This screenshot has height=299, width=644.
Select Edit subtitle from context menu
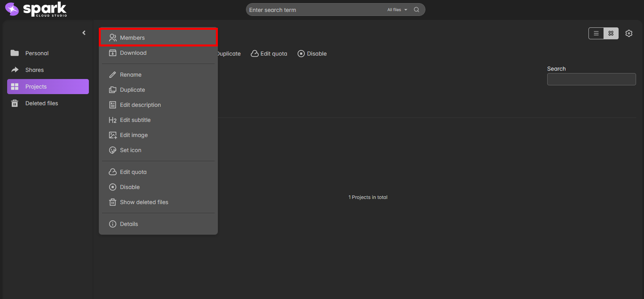pyautogui.click(x=135, y=120)
